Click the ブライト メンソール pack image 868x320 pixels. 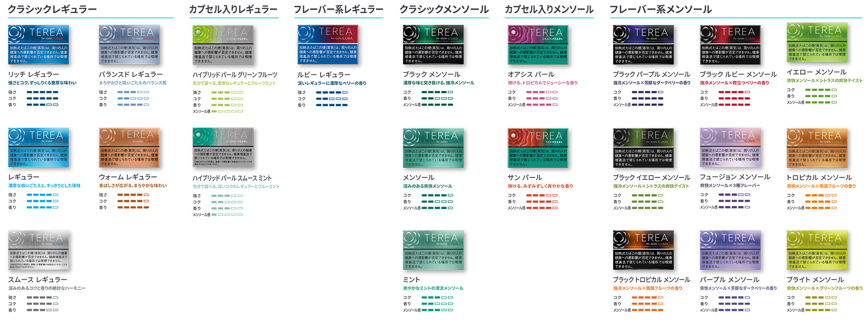click(817, 250)
